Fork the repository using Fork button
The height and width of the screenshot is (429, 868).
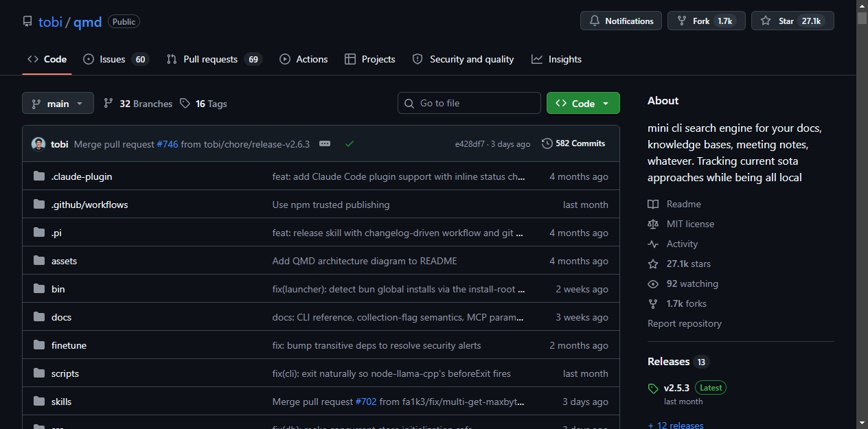[706, 21]
